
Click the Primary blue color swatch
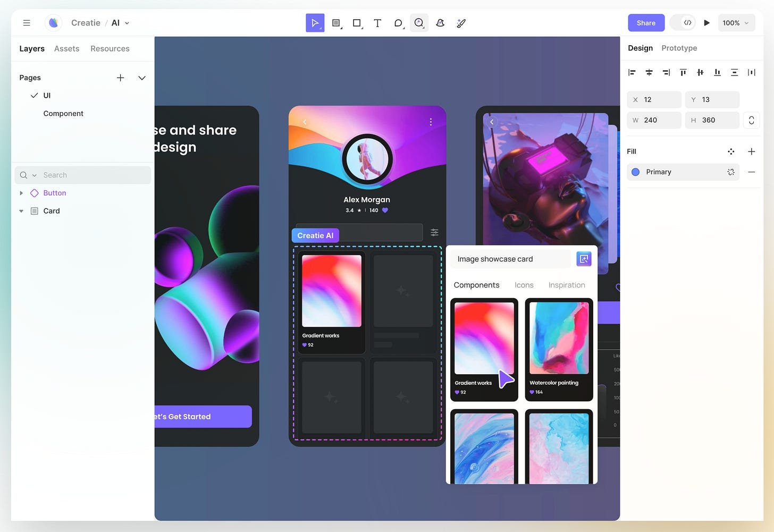(x=635, y=172)
